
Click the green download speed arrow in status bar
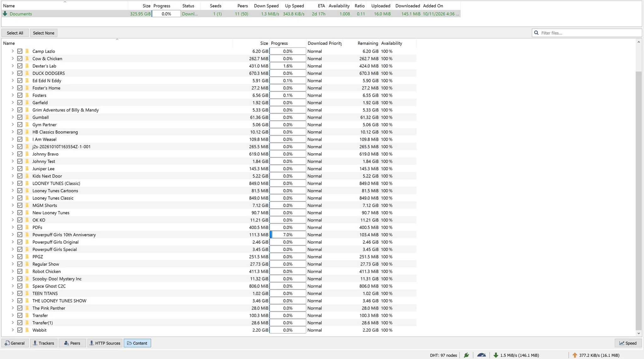point(496,355)
